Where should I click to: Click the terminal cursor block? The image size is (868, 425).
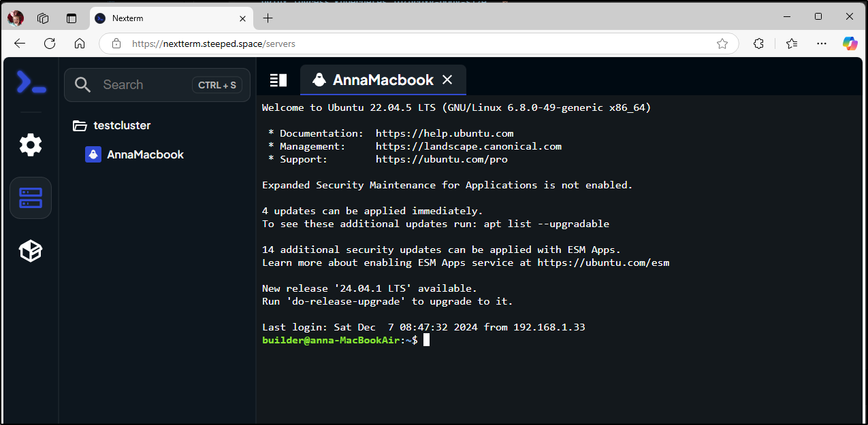coord(426,340)
